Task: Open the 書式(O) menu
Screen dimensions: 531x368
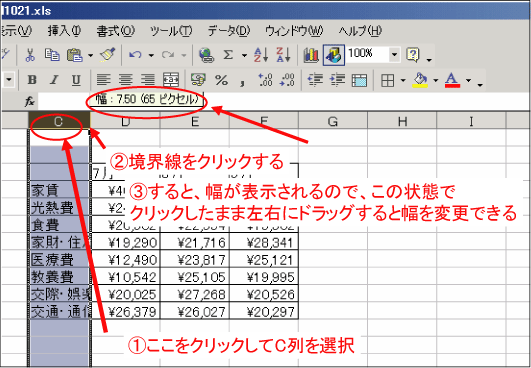Action: (115, 31)
